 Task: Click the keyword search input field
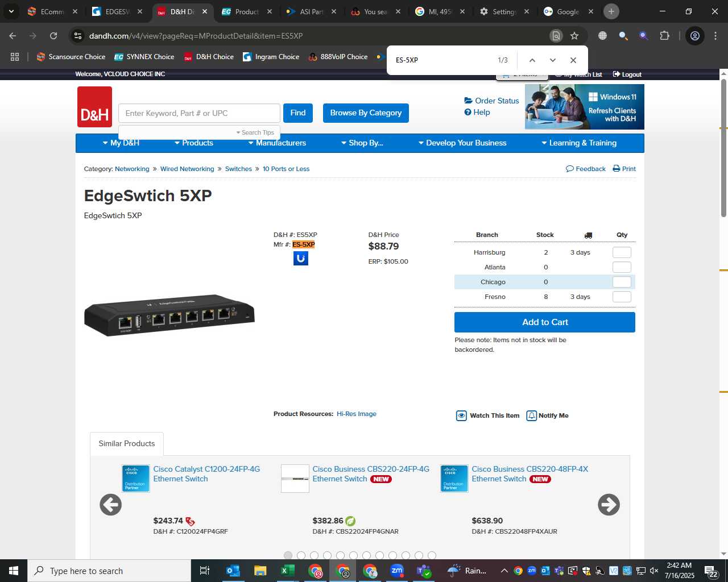[x=199, y=113]
